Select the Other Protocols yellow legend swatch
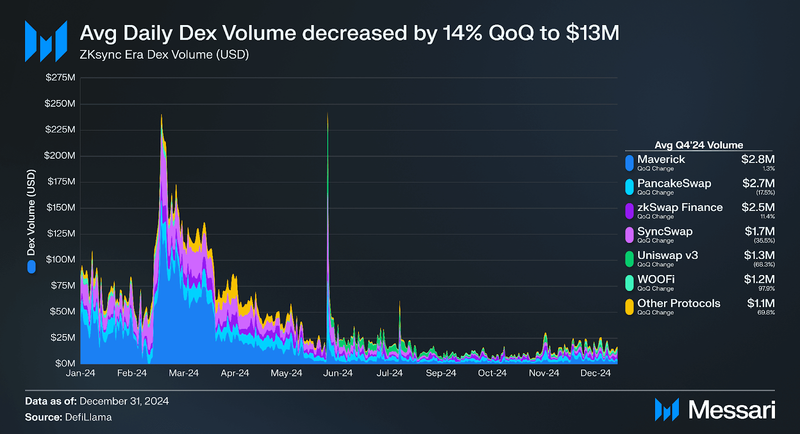800x434 pixels. (x=630, y=307)
